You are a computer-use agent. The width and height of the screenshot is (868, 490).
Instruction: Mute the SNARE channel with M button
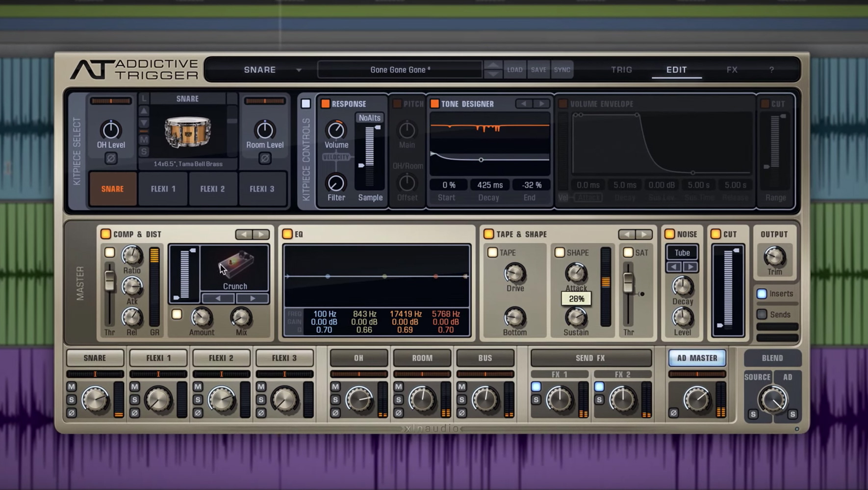(x=72, y=387)
